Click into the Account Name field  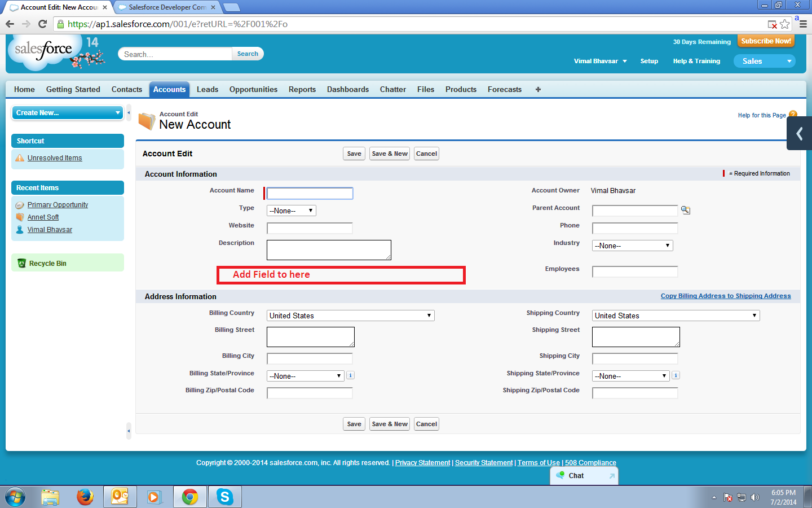tap(310, 194)
